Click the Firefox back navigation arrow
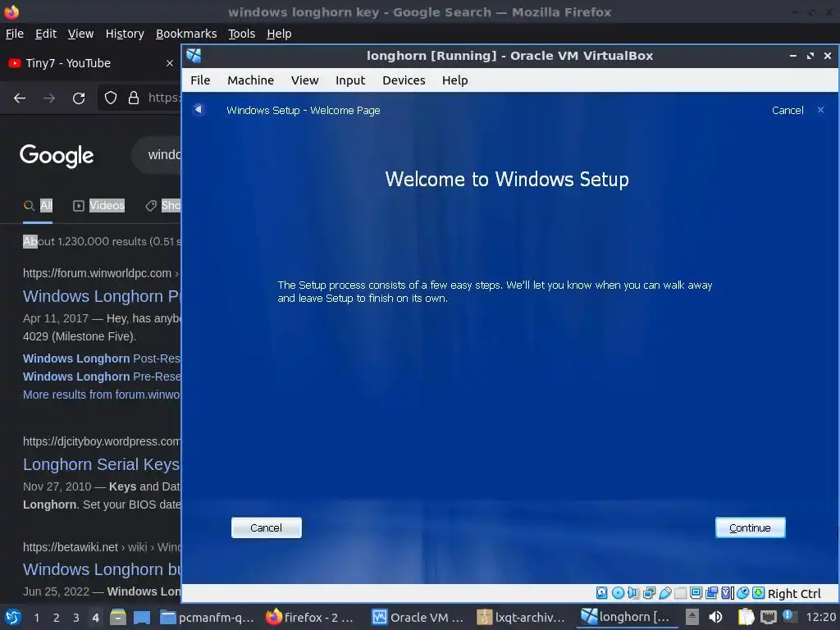This screenshot has height=630, width=840. pyautogui.click(x=20, y=98)
